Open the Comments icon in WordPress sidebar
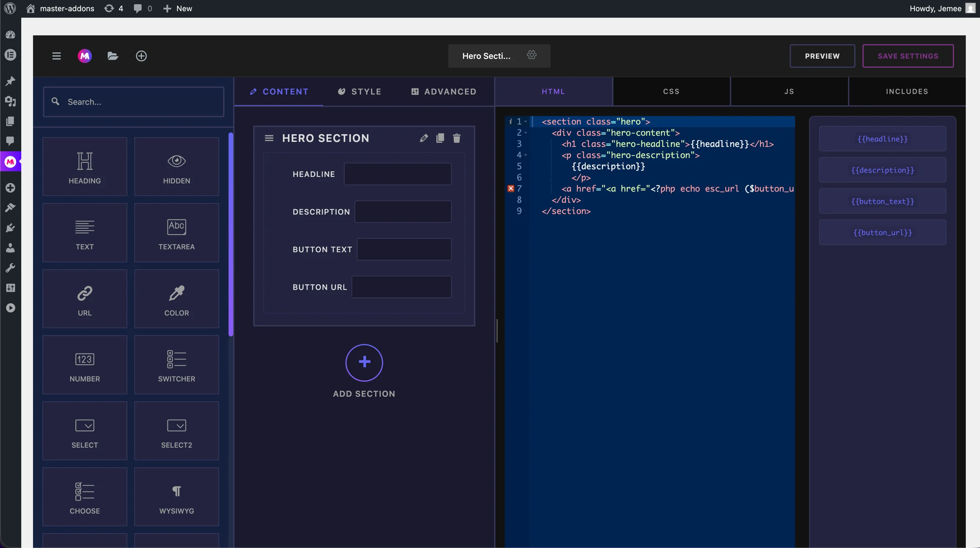This screenshot has width=980, height=548. pos(10,141)
